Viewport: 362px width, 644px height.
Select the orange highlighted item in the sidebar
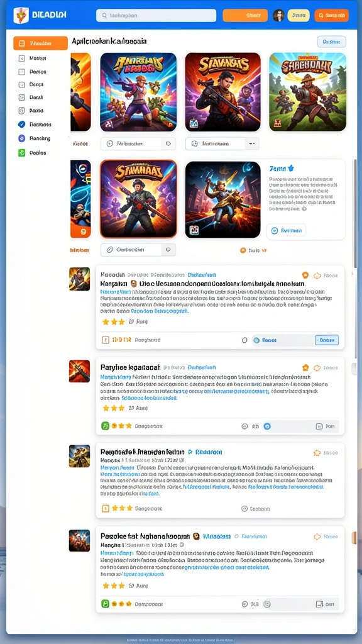(40, 43)
